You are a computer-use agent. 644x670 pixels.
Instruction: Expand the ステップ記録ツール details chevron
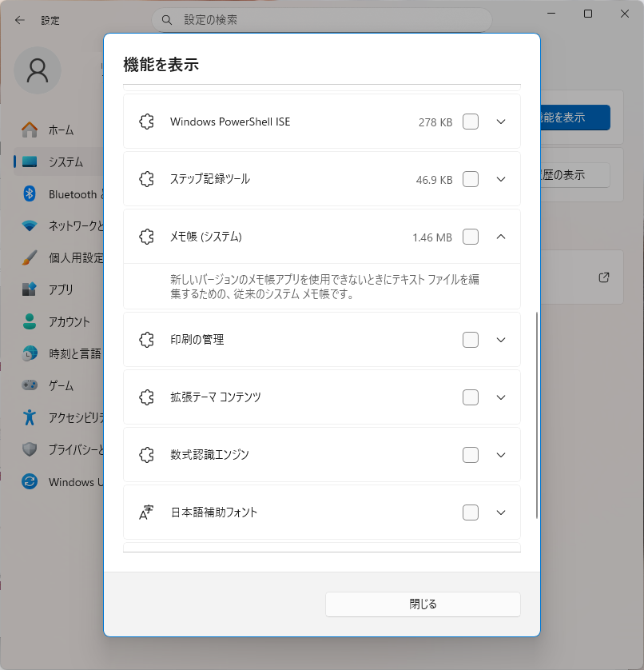coord(501,179)
